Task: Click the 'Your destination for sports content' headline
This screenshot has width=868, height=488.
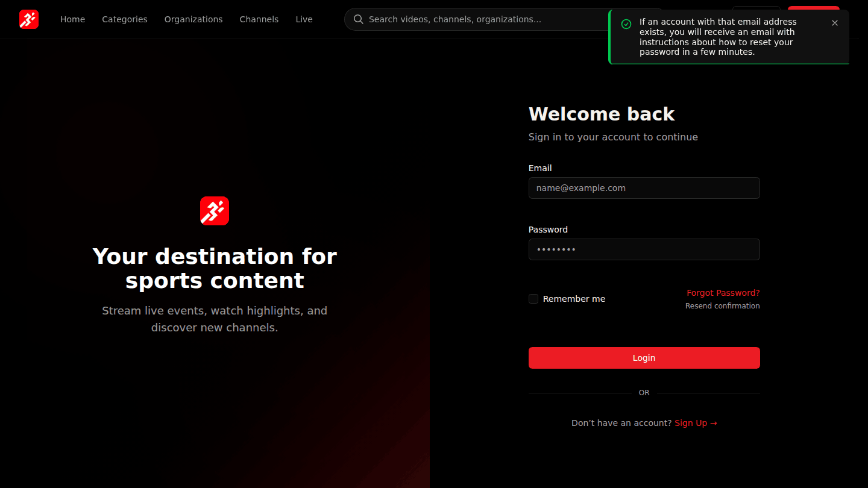Action: click(215, 268)
